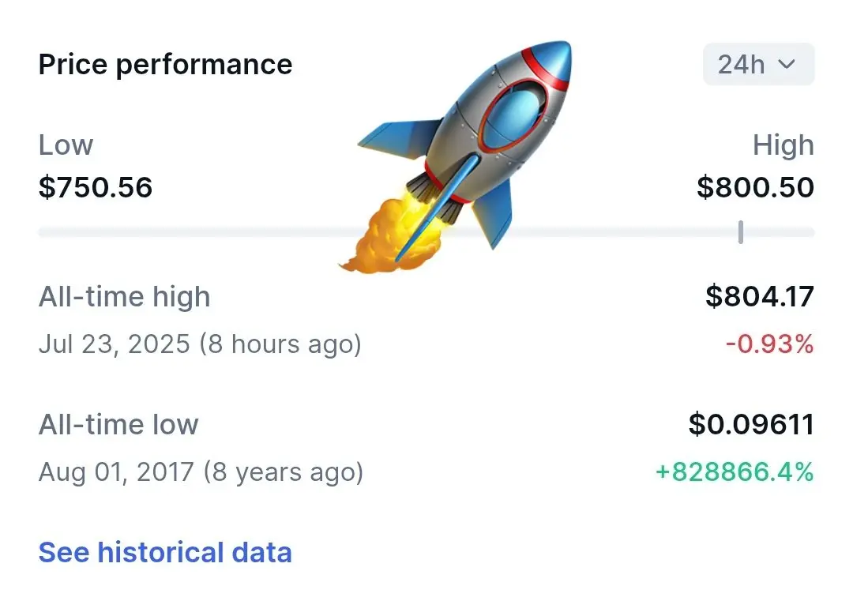
Task: Click the all-time low price $0.09611
Action: click(x=751, y=424)
